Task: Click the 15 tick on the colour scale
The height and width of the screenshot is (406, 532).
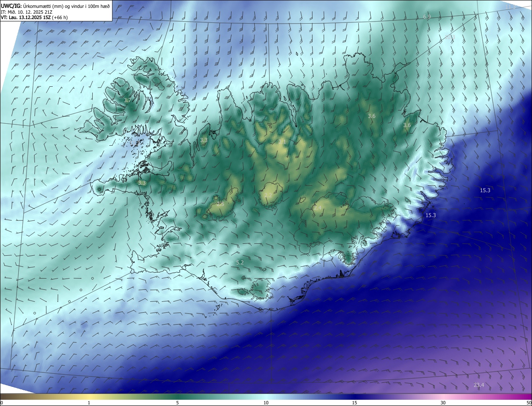Action: pyautogui.click(x=355, y=403)
